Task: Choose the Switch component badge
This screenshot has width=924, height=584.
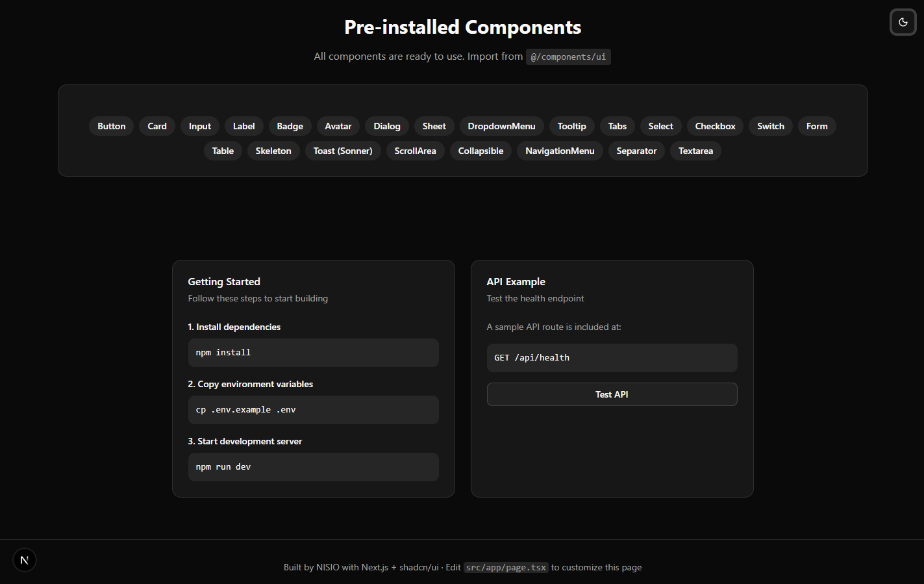Action: point(771,126)
